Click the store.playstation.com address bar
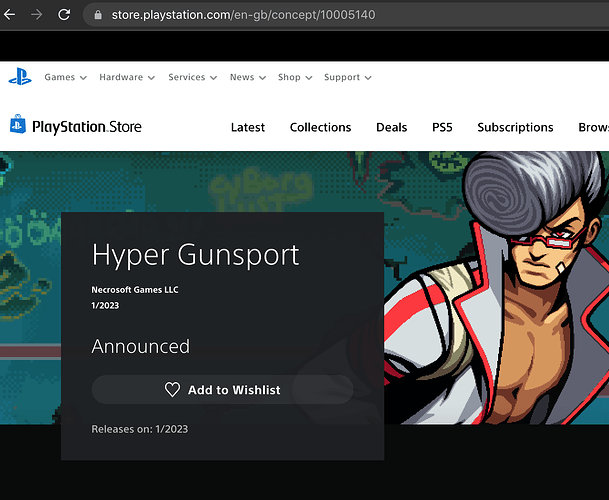This screenshot has width=609, height=500. (346, 15)
